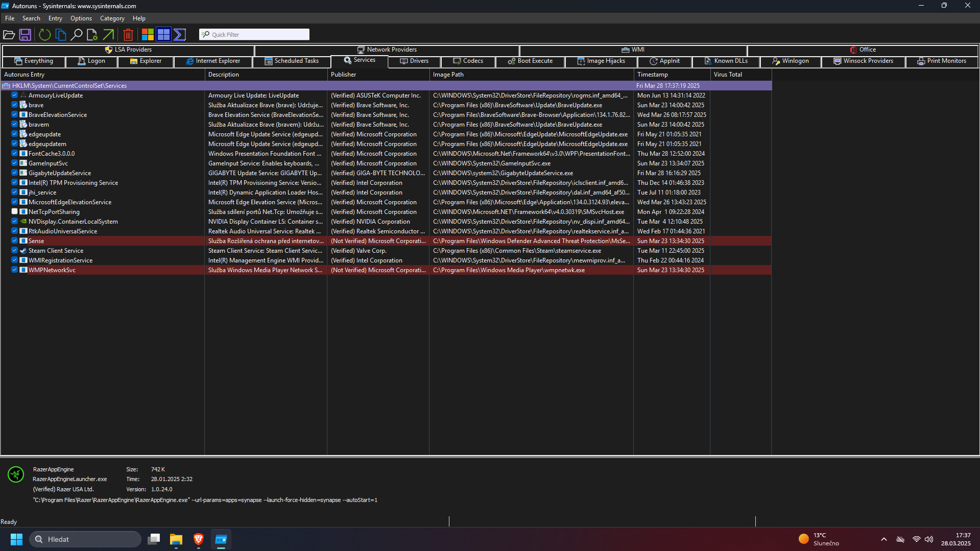Sort by the Autoruns Entry column header
This screenshot has height=551, width=980.
pyautogui.click(x=102, y=75)
